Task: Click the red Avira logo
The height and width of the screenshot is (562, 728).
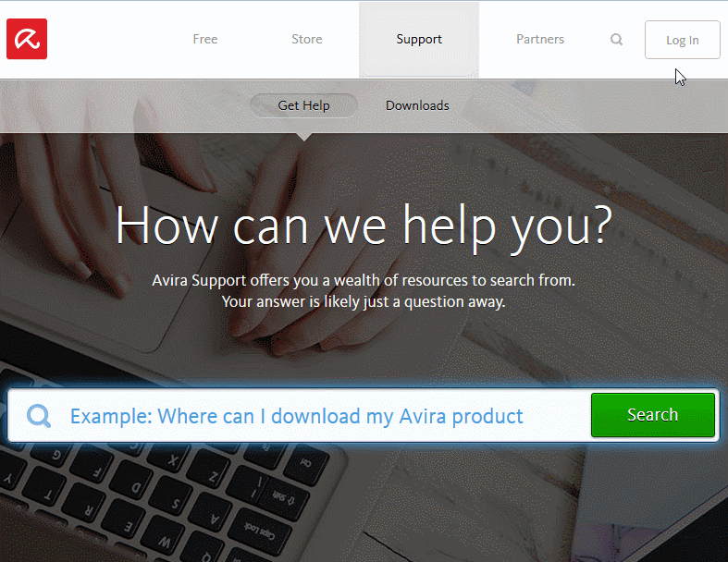Action: [27, 39]
